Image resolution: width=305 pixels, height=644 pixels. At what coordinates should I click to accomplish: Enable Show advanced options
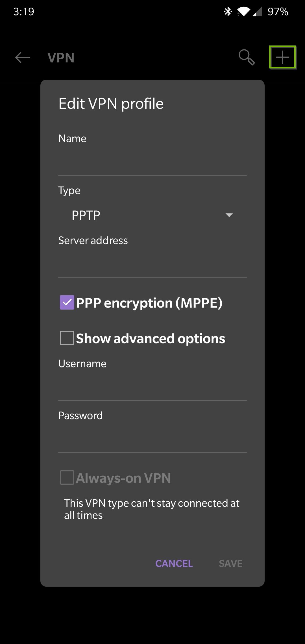(x=67, y=338)
